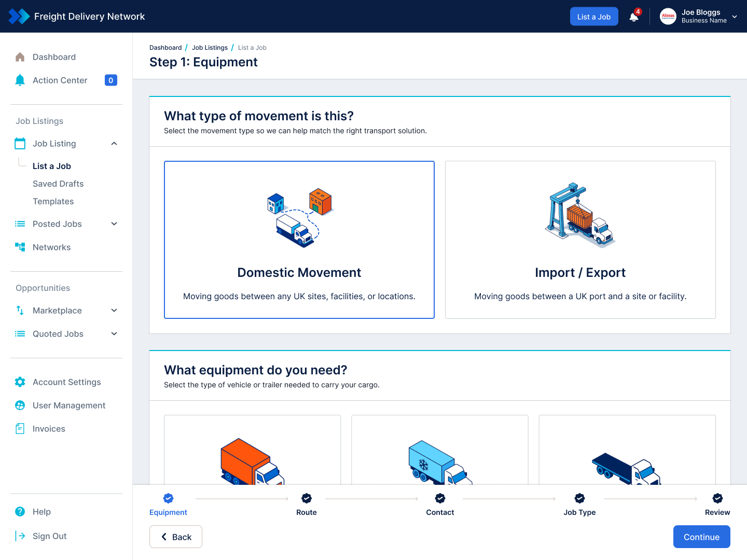Choose the orange box truck equipment card

(x=252, y=450)
